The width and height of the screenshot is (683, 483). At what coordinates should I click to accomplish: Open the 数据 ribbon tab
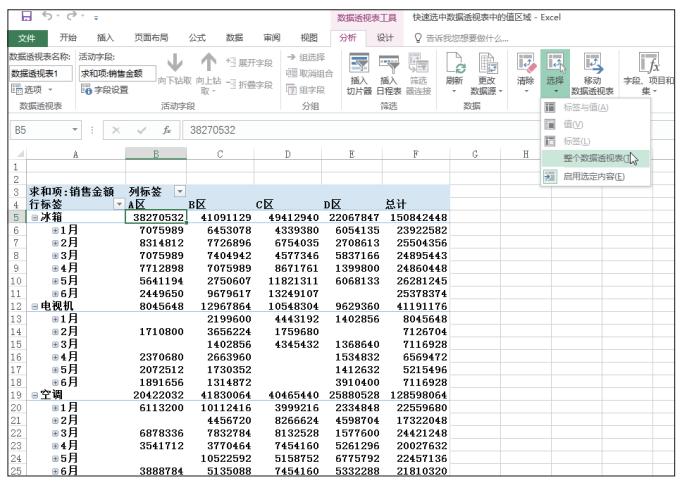coord(234,38)
